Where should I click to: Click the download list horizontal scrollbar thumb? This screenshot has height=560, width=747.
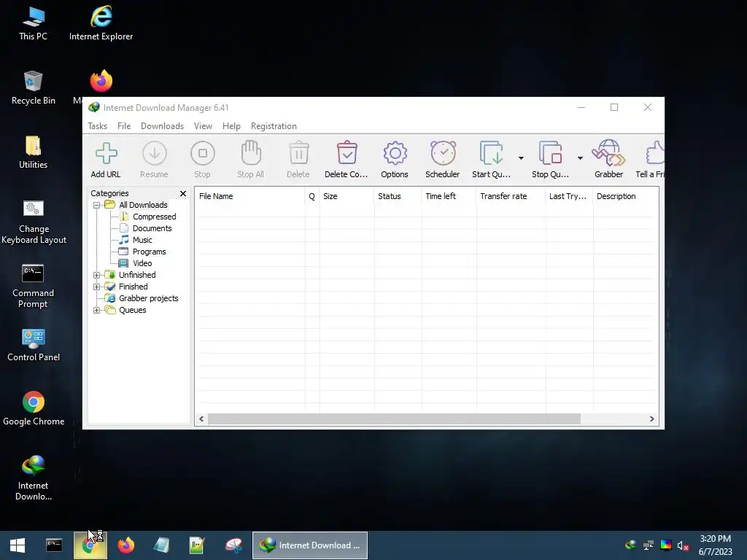[394, 419]
